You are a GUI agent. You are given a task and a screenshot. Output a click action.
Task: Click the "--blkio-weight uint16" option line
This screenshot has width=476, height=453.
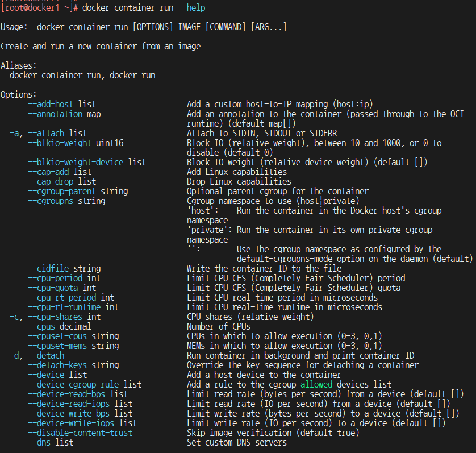click(76, 143)
